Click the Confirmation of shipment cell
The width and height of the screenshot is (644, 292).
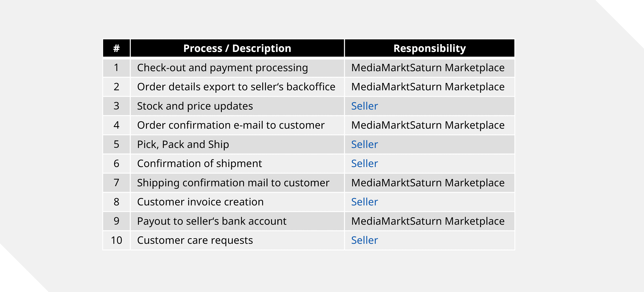click(x=199, y=164)
